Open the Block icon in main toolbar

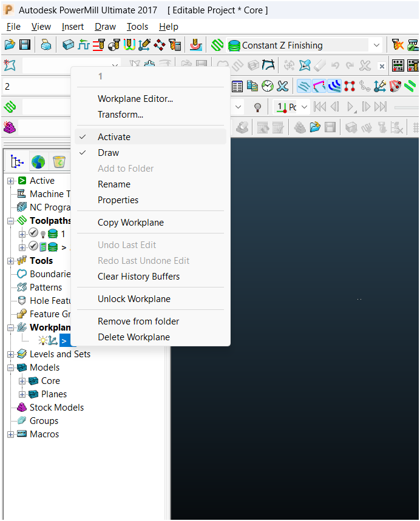[68, 44]
